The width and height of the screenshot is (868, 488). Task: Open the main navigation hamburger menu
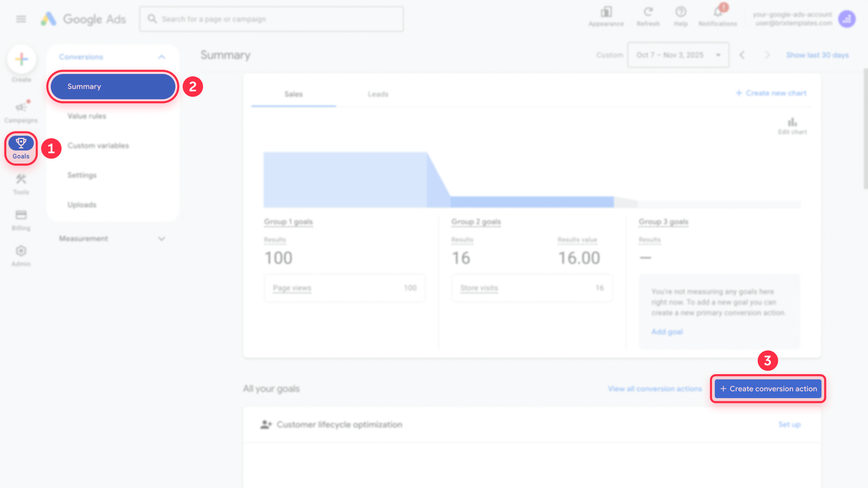(x=20, y=19)
